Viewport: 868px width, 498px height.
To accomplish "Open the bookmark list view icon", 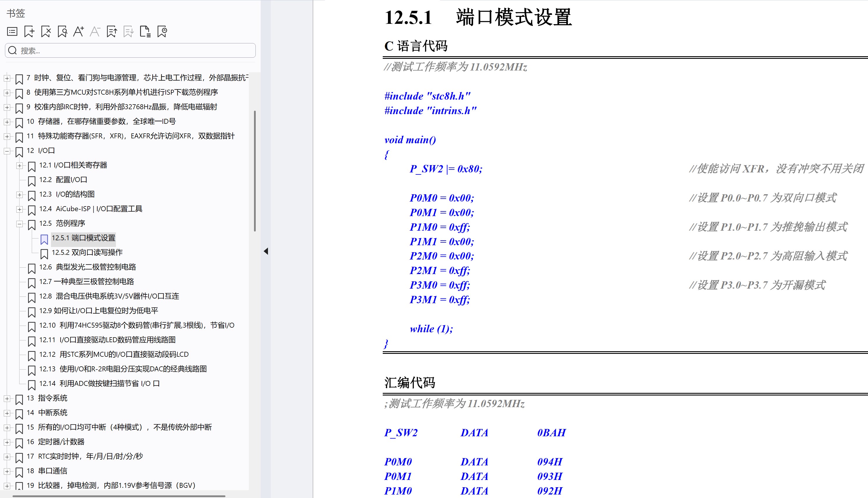I will pyautogui.click(x=12, y=31).
